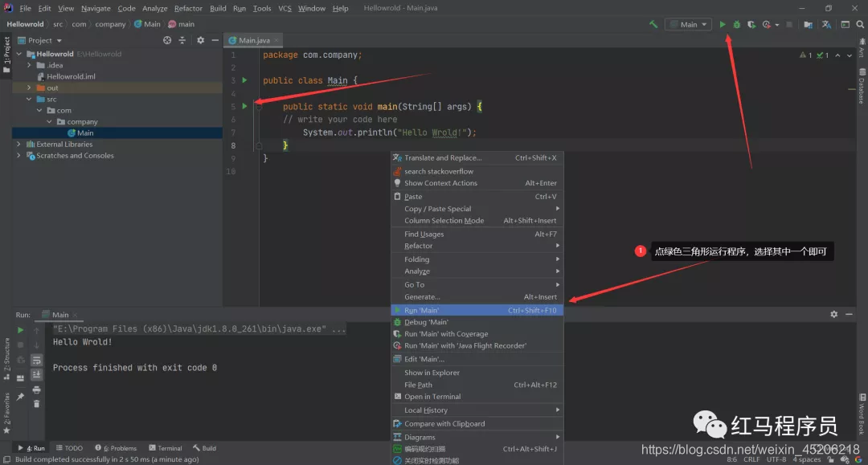Viewport: 868px width, 465px height.
Task: Click the gutter run arrow beside class Main
Action: [244, 80]
